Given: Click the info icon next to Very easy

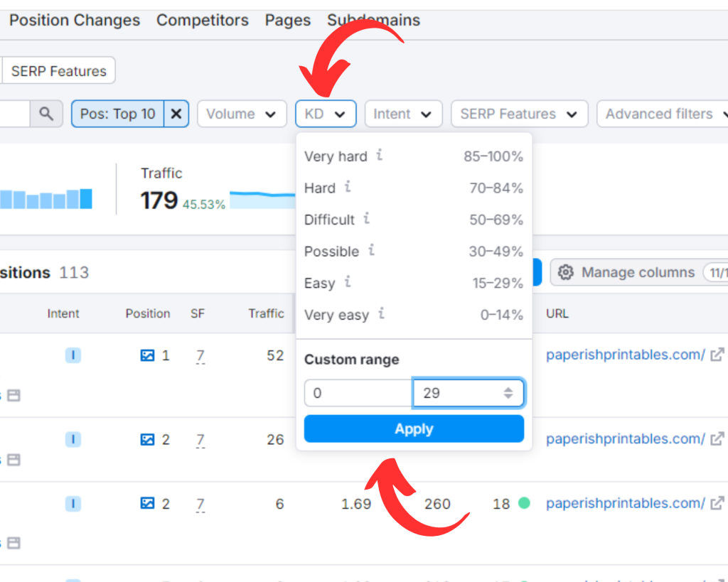Looking at the screenshot, I should point(381,313).
